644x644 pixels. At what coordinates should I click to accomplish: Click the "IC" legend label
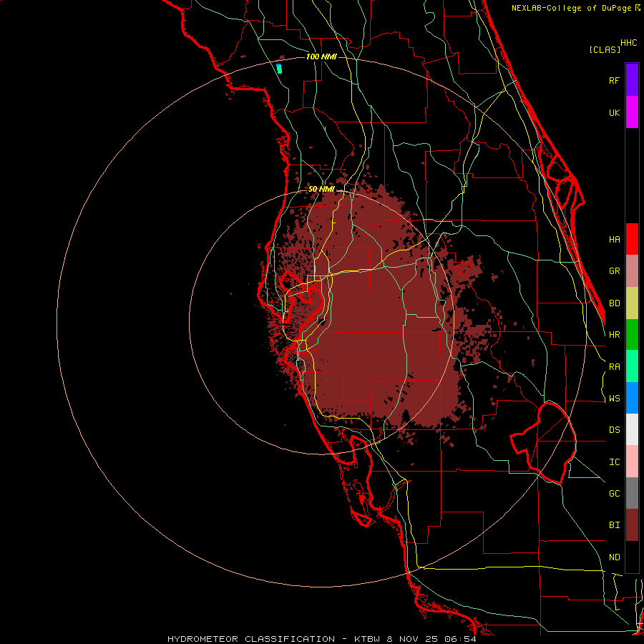pos(614,462)
